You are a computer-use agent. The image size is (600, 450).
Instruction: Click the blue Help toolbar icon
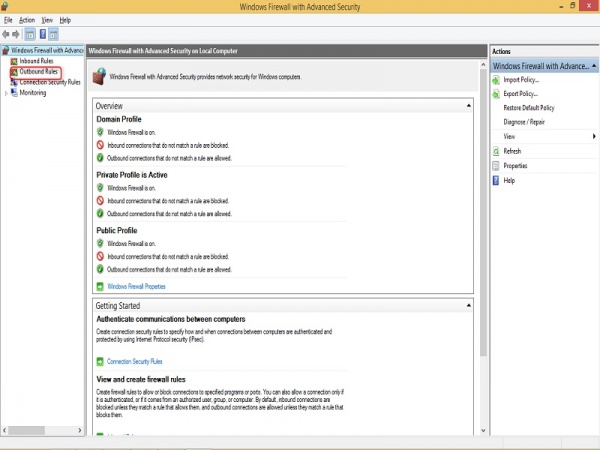[x=43, y=34]
